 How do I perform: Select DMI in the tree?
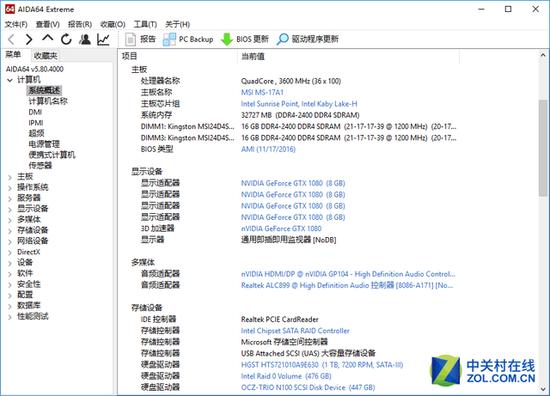(x=35, y=112)
